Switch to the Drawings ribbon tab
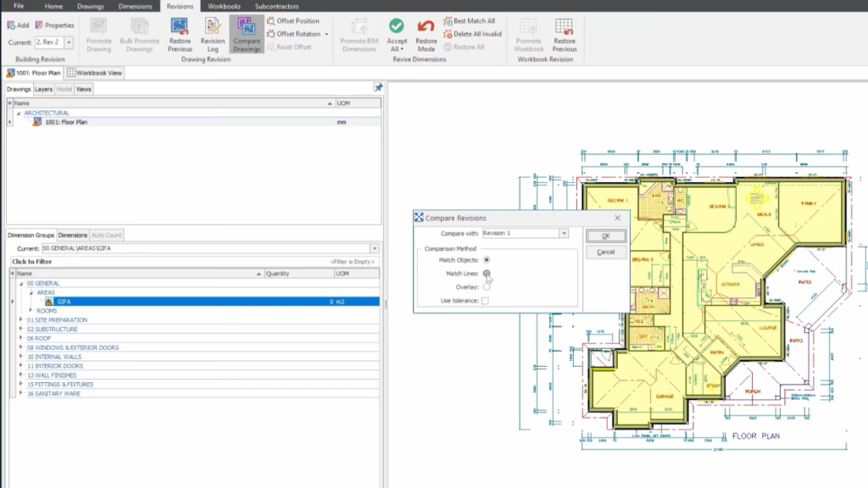The height and width of the screenshot is (488, 868). pyautogui.click(x=90, y=6)
